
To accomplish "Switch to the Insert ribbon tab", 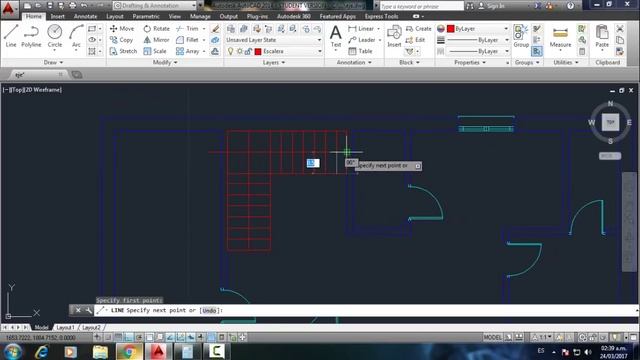I will [58, 16].
